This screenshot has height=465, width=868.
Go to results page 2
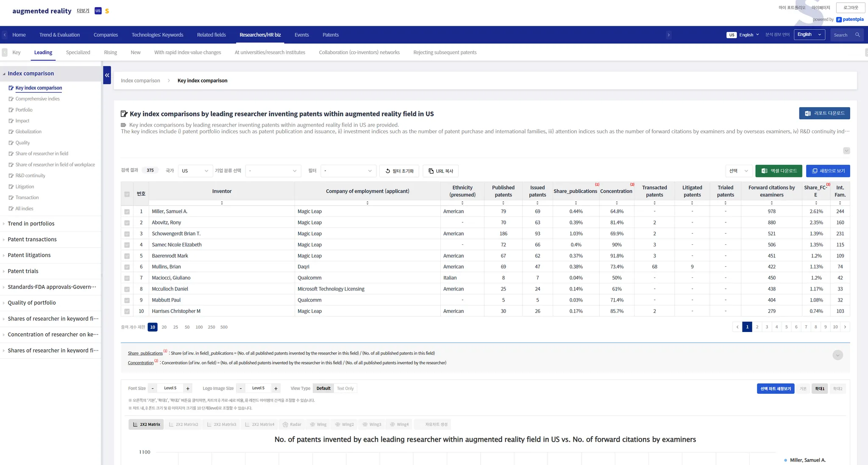click(757, 327)
